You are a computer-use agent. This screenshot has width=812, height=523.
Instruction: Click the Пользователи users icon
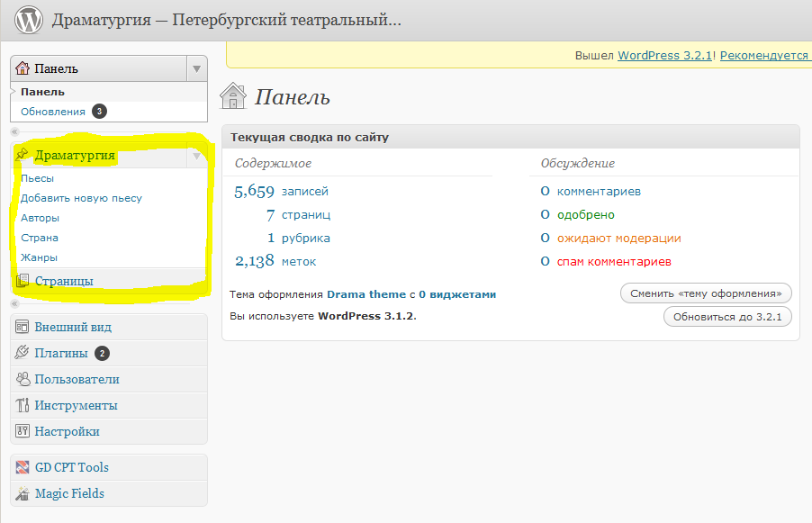[23, 379]
